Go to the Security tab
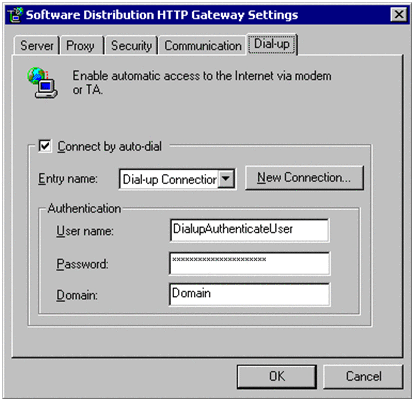Viewport: 416px width, 403px height. pyautogui.click(x=131, y=46)
